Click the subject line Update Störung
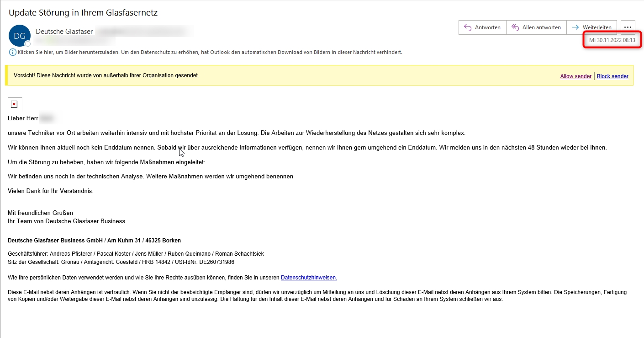Screen dimensions: 644x338 (x=83, y=13)
